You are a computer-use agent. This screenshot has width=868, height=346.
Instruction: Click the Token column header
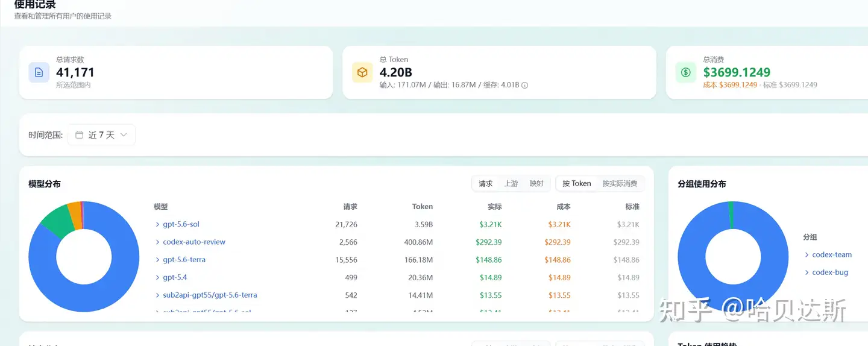[423, 207]
